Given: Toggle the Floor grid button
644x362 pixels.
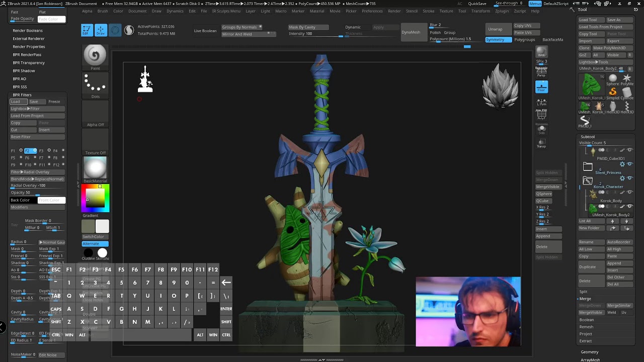Looking at the screenshot, I should pyautogui.click(x=541, y=86).
